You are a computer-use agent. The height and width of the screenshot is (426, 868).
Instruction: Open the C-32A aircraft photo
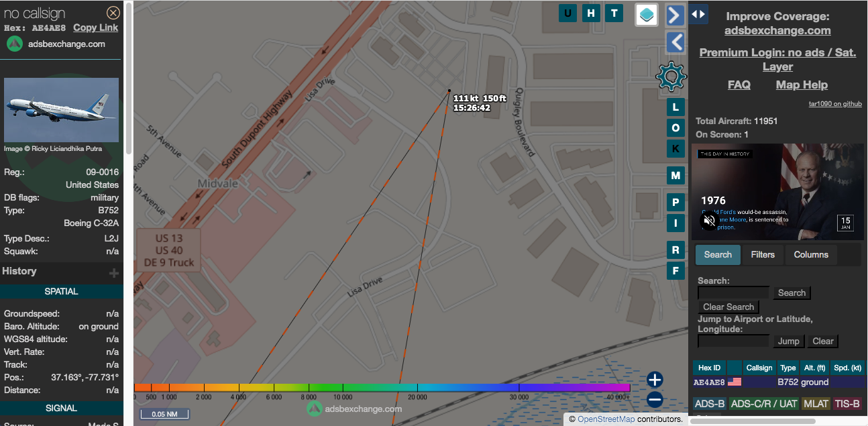pos(61,110)
